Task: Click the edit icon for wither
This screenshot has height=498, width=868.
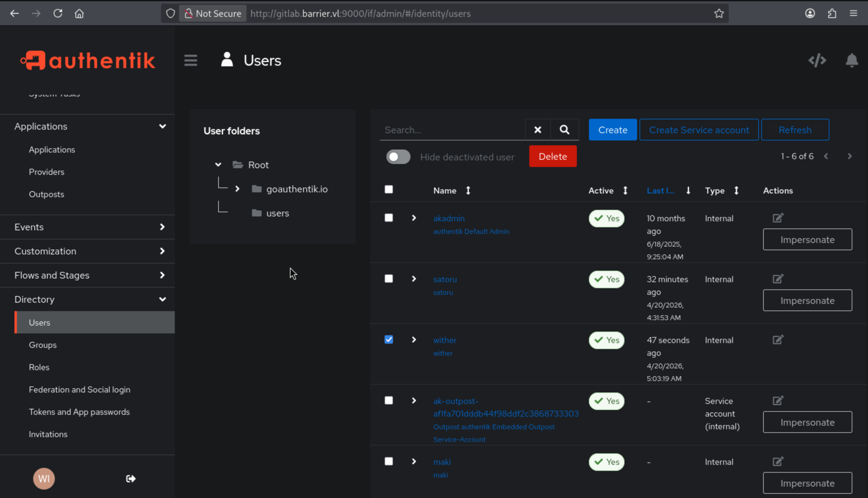Action: pyautogui.click(x=778, y=340)
